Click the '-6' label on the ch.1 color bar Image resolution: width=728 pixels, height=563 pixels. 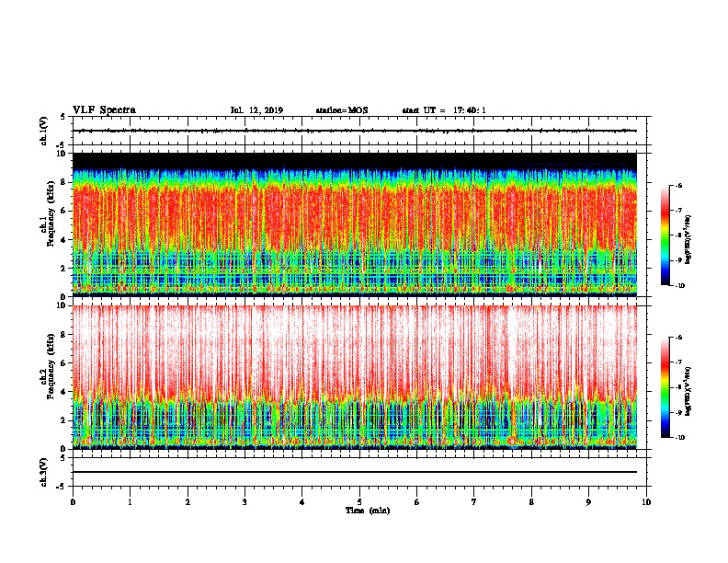point(678,185)
